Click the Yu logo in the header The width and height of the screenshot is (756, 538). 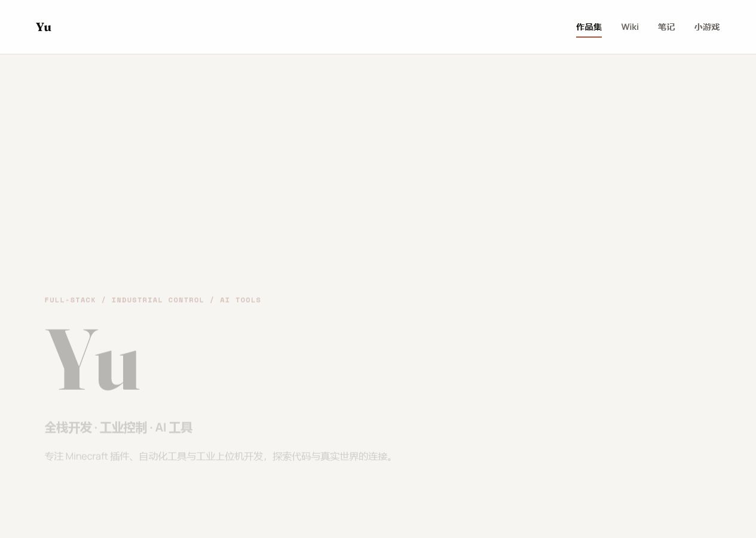click(x=44, y=27)
